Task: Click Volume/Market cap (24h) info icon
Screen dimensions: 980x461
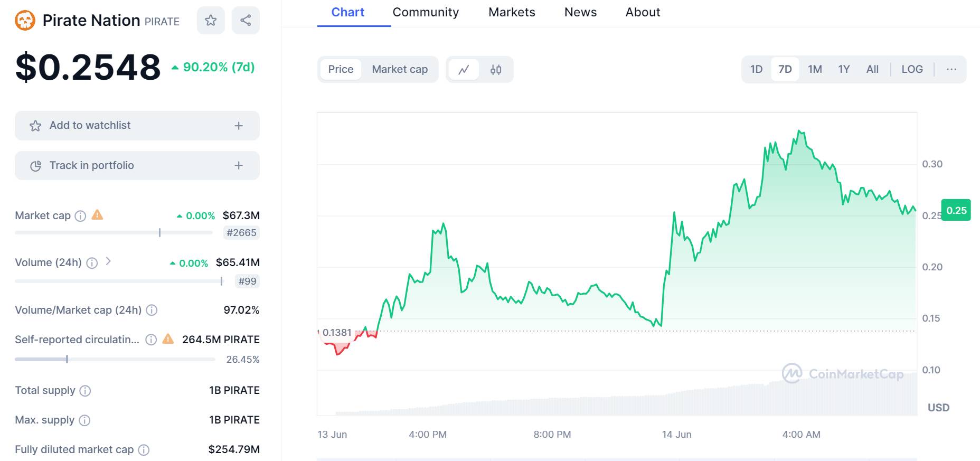Action: (x=152, y=311)
